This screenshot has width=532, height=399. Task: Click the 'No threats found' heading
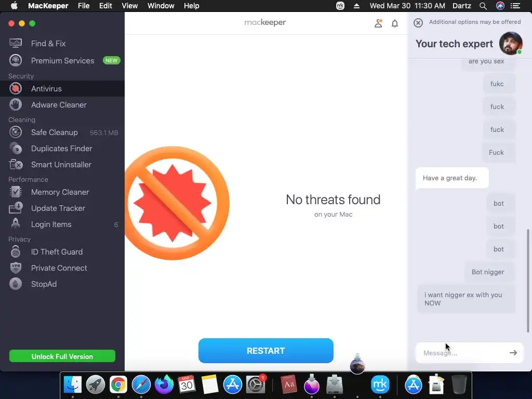click(333, 199)
